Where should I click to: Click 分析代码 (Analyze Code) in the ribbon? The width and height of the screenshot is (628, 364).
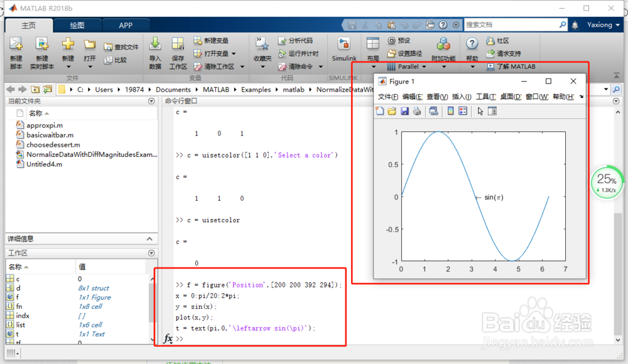pos(296,40)
